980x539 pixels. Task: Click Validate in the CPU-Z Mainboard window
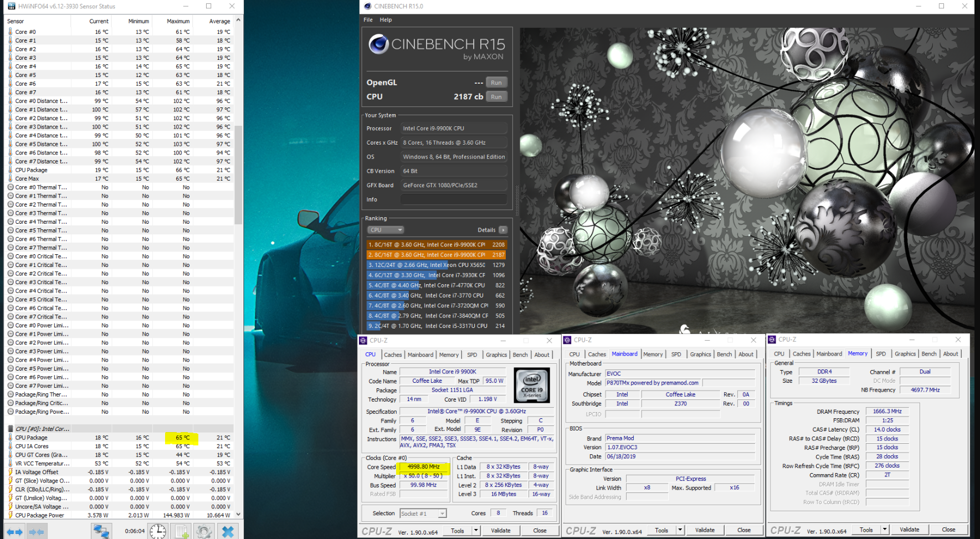pos(705,530)
